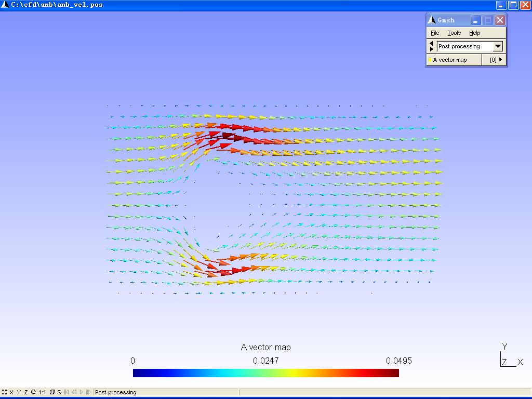Click the rotate view arrow icon
Image resolution: width=532 pixels, height=399 pixels.
click(33, 392)
